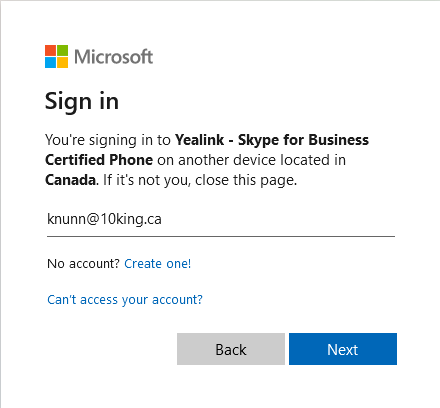Click the yellow square in Microsoft logo

coord(62,62)
